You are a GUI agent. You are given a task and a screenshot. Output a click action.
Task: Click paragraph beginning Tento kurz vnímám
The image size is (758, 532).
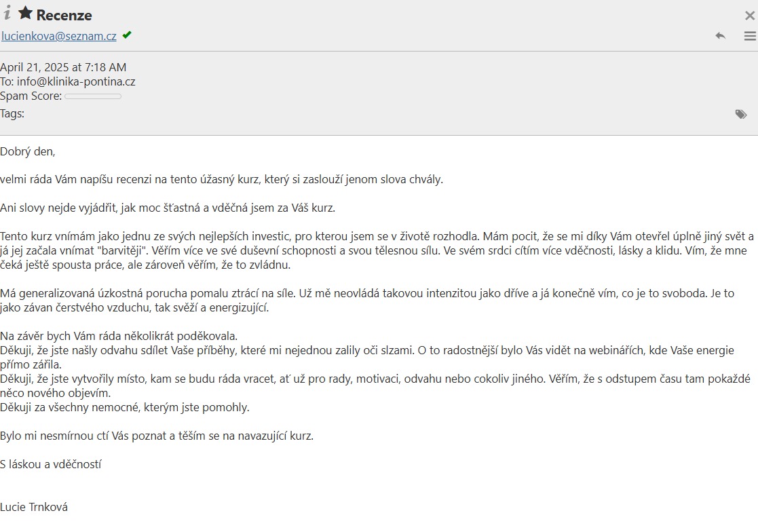click(x=377, y=251)
